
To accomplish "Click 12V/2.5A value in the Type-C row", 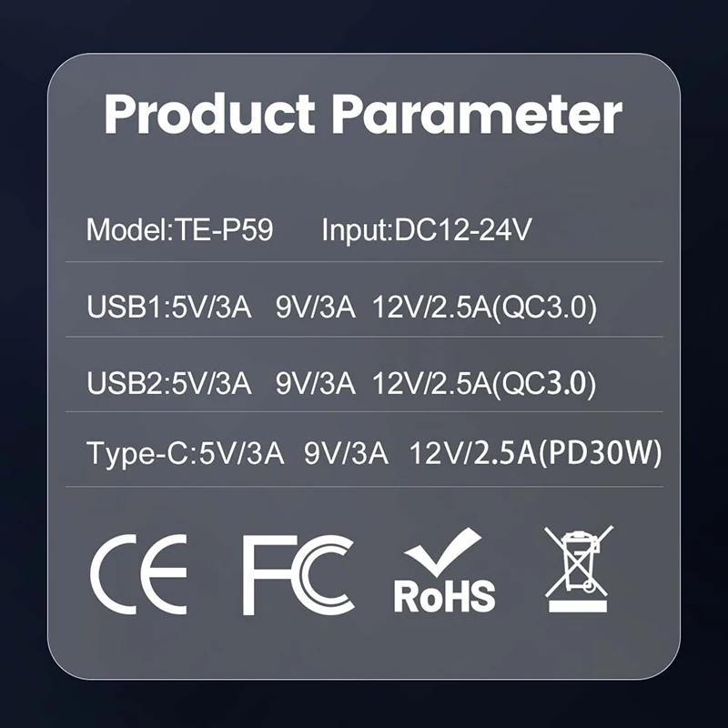I will (x=473, y=453).
